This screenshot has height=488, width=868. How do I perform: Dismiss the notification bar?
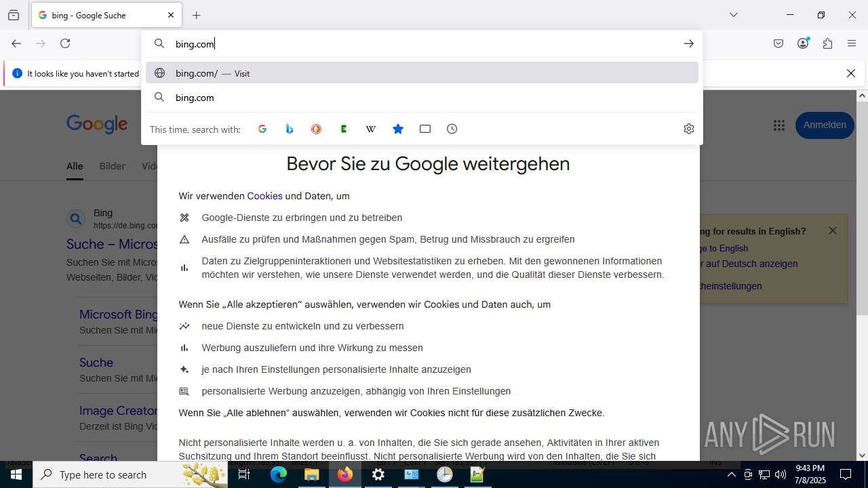(x=851, y=73)
